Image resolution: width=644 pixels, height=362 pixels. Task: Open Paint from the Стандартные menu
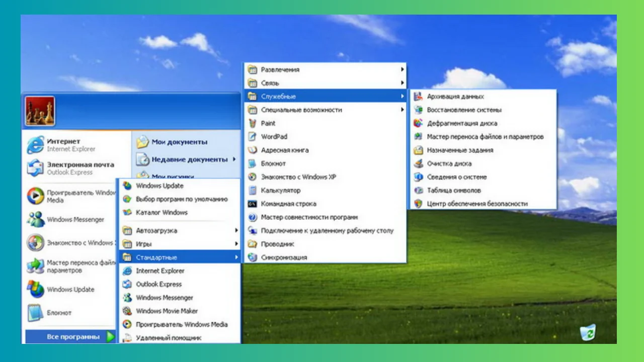point(325,123)
